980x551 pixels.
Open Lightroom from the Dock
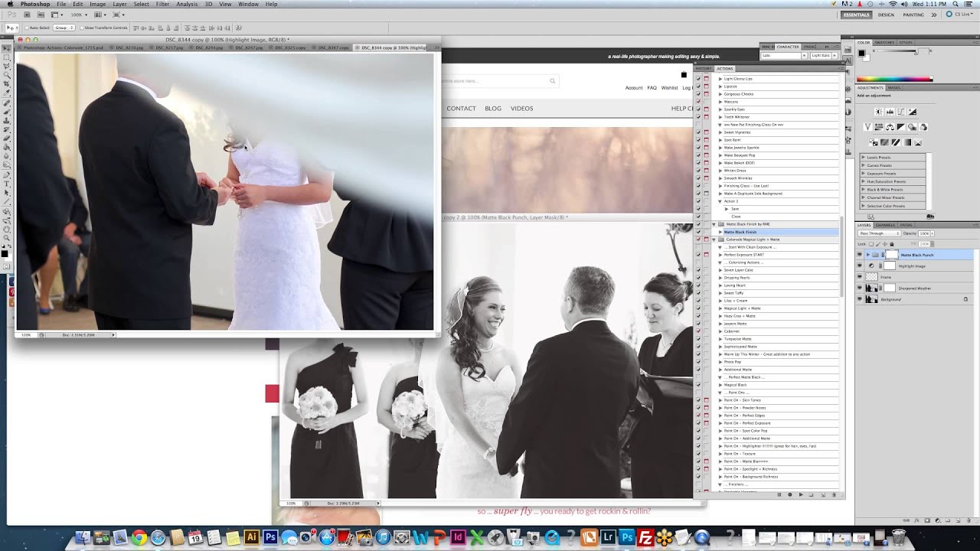point(608,537)
